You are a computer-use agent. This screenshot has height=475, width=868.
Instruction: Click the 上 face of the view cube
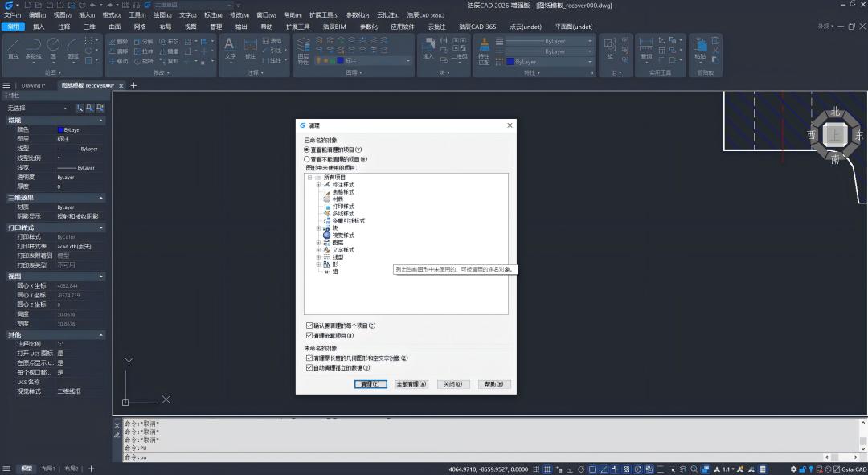835,134
